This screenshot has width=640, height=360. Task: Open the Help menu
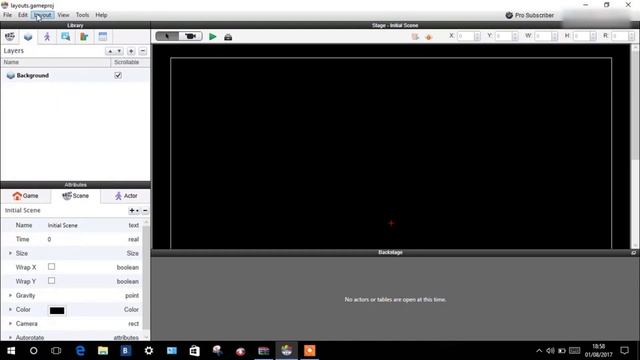tap(101, 15)
